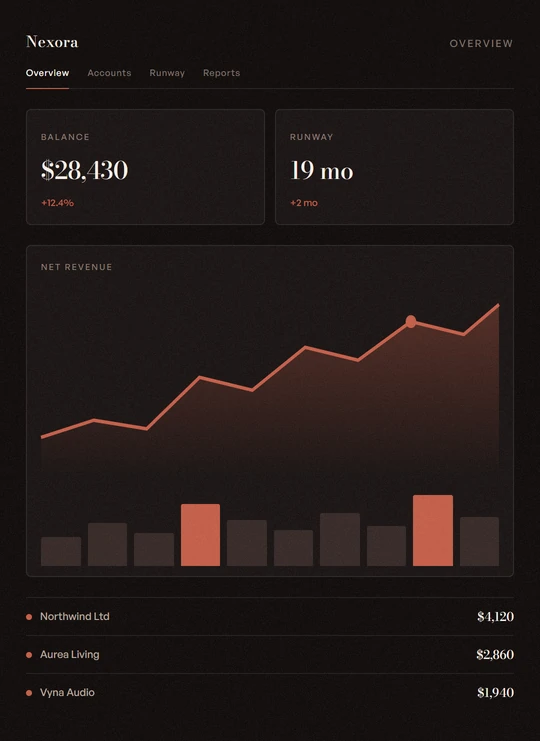Click the orange dot beside Northwind Ltd
540x741 pixels.
[x=29, y=617]
